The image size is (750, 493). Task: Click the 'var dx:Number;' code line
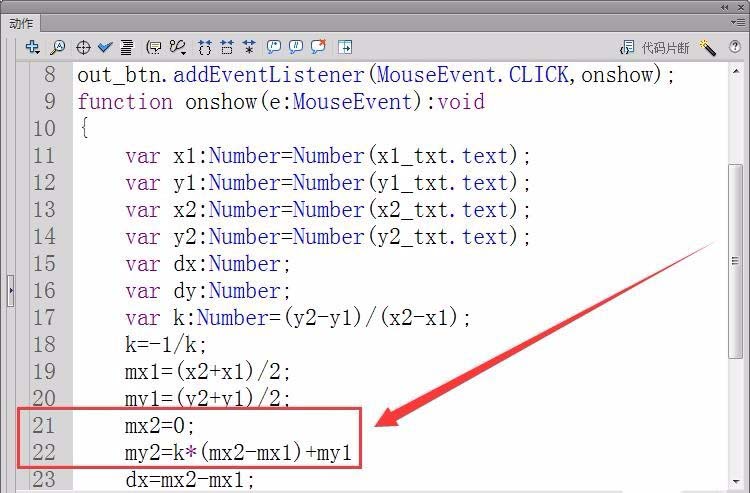click(x=208, y=264)
